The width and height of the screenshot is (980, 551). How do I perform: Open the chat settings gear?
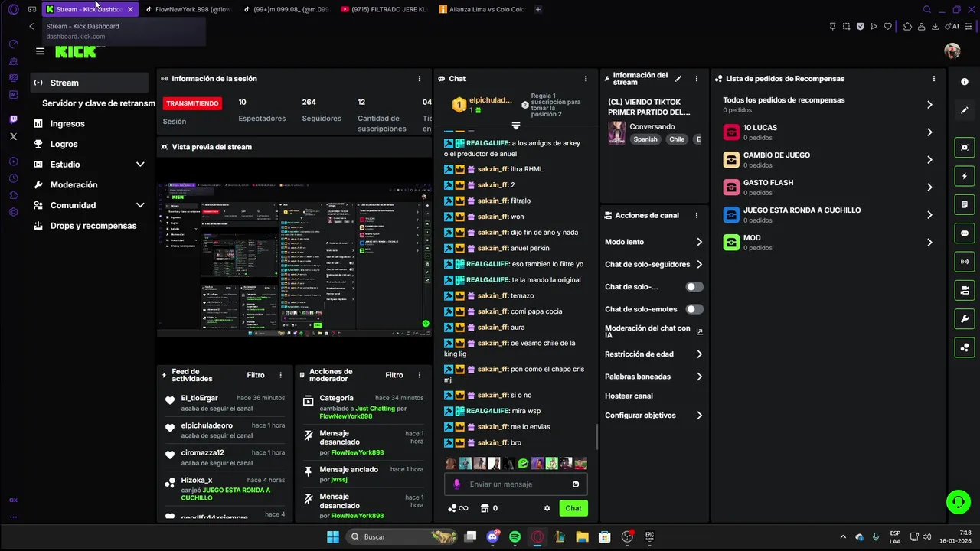pyautogui.click(x=547, y=508)
